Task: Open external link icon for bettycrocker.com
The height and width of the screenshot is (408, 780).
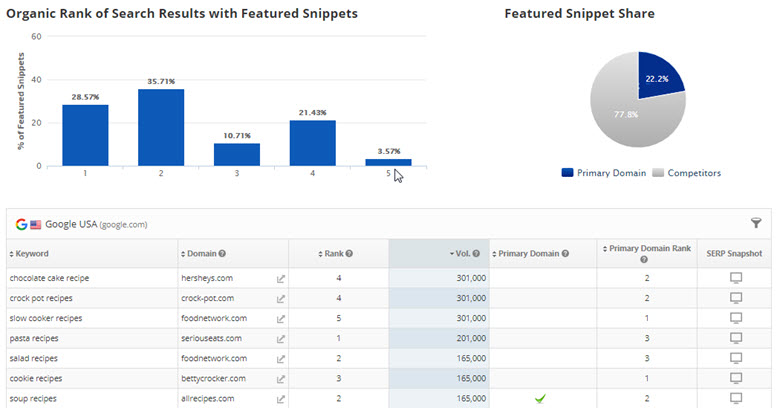Action: click(x=281, y=378)
